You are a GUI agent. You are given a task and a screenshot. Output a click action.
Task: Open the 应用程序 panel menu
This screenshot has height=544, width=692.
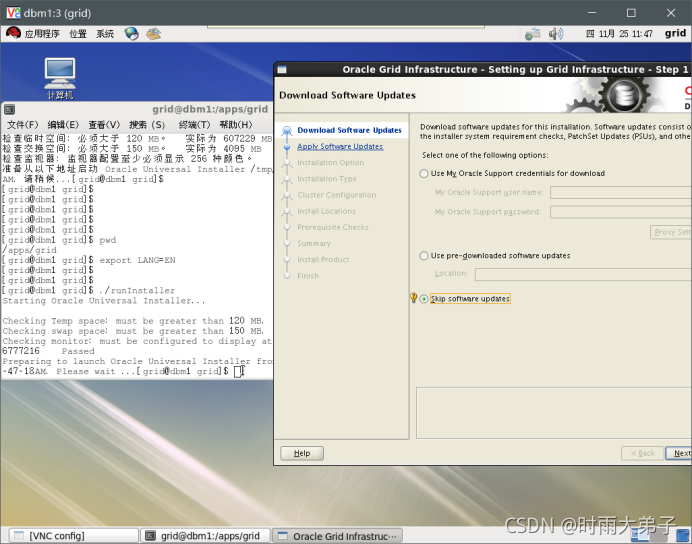pos(41,34)
